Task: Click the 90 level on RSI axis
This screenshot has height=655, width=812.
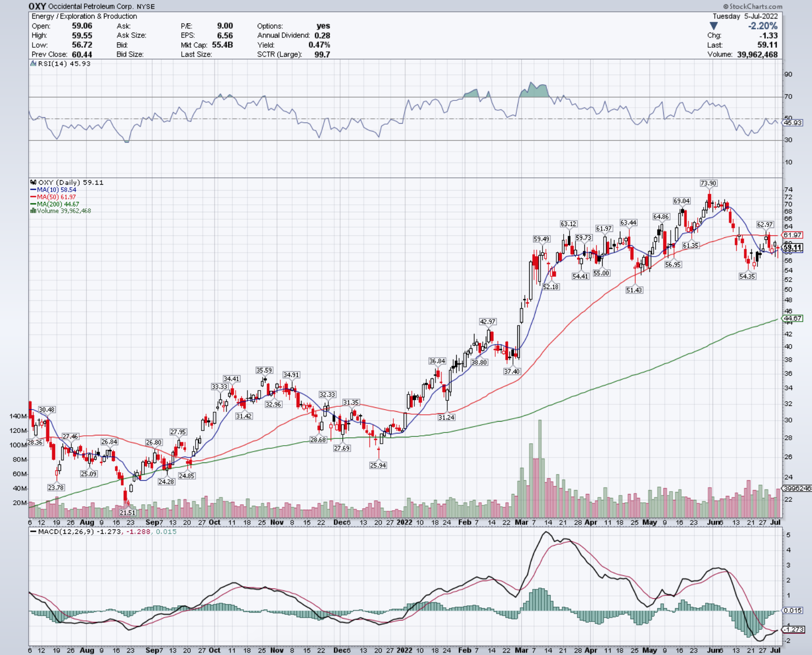Action: coord(788,74)
